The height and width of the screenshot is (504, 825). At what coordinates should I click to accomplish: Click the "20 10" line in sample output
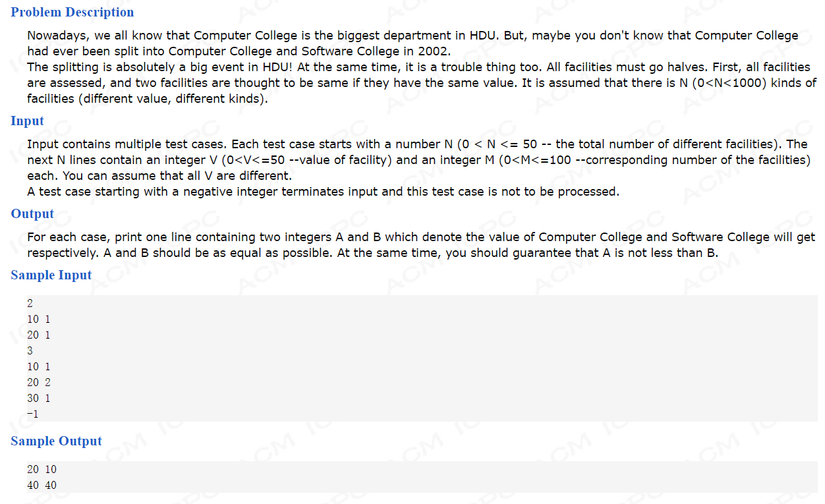point(42,469)
